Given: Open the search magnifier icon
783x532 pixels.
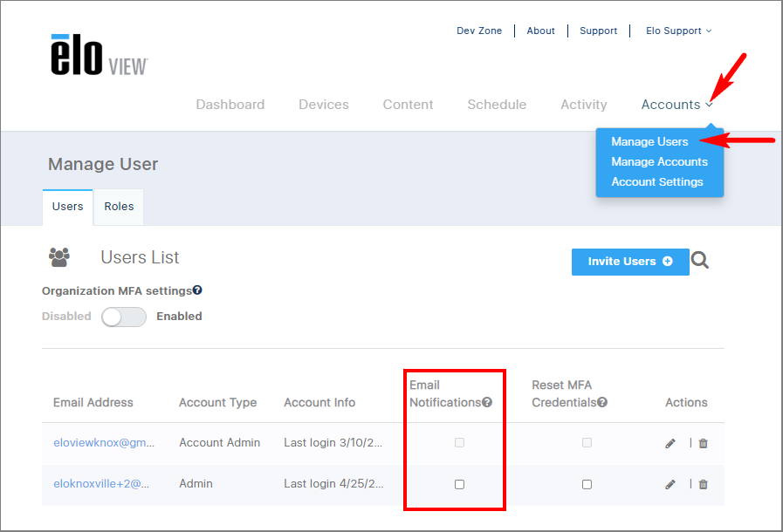Looking at the screenshot, I should pyautogui.click(x=699, y=260).
